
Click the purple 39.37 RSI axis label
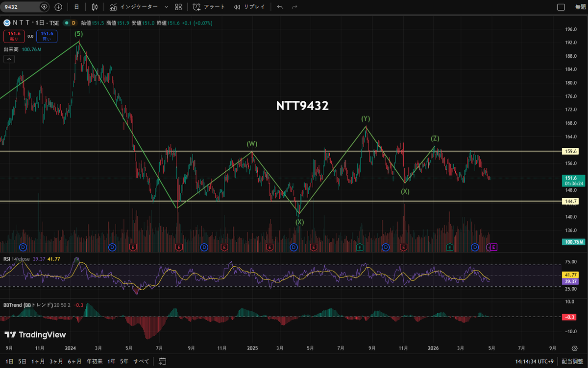[571, 282]
